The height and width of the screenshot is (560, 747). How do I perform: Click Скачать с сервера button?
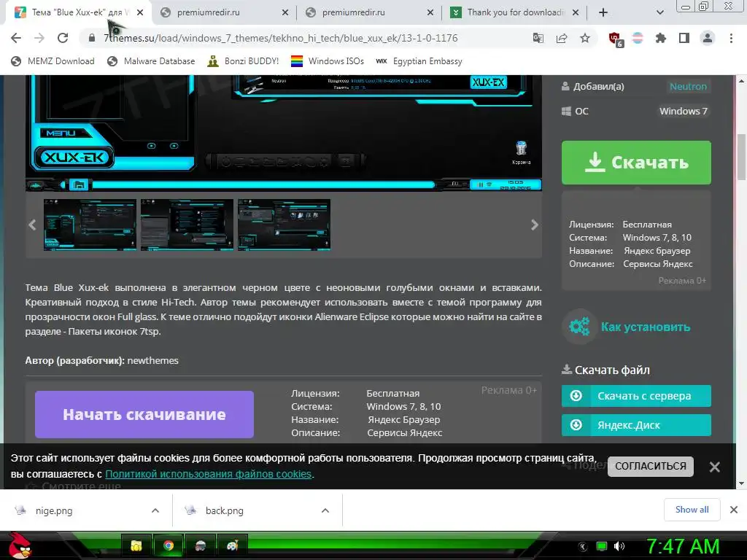636,396
